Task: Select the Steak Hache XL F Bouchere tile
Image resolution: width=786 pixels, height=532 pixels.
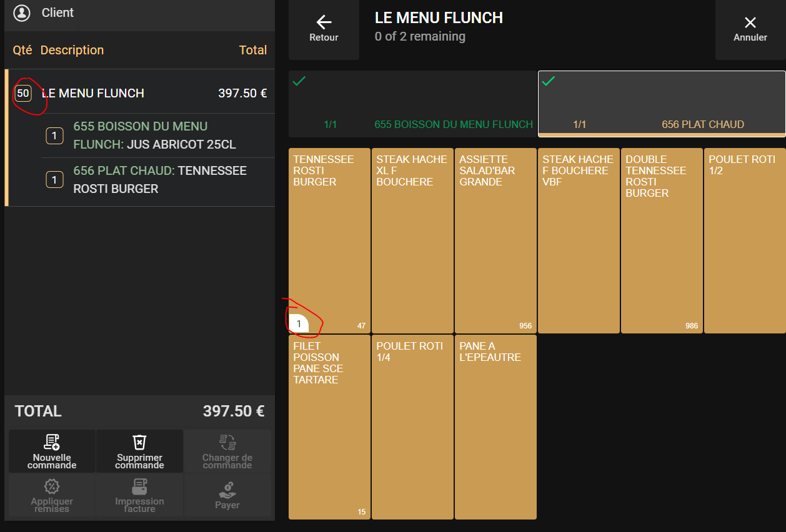Action: click(412, 240)
